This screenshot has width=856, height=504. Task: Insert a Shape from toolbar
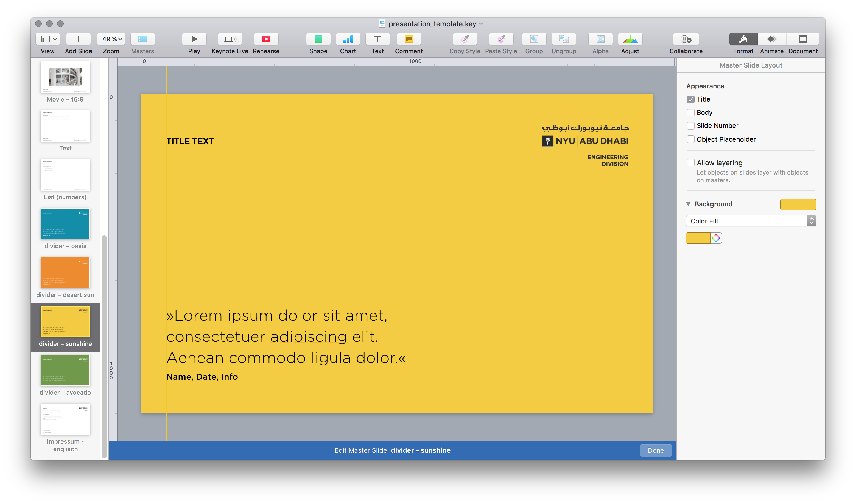pyautogui.click(x=318, y=39)
